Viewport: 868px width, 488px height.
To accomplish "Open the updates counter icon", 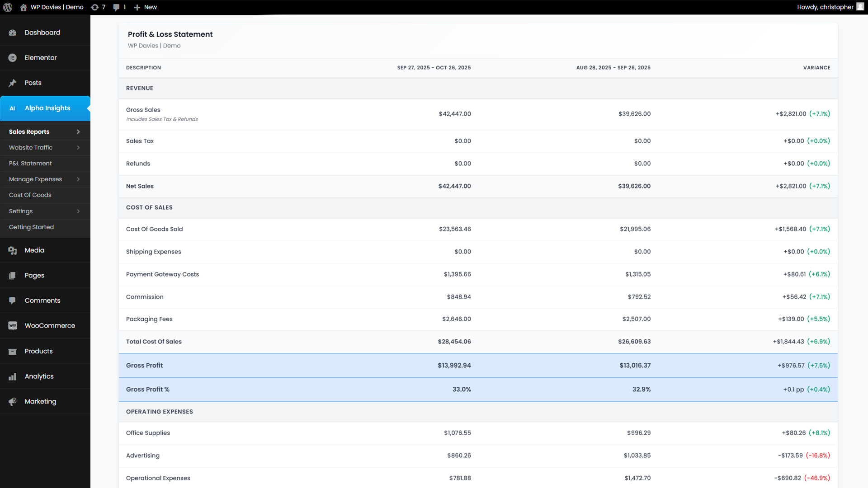I will [x=95, y=7].
